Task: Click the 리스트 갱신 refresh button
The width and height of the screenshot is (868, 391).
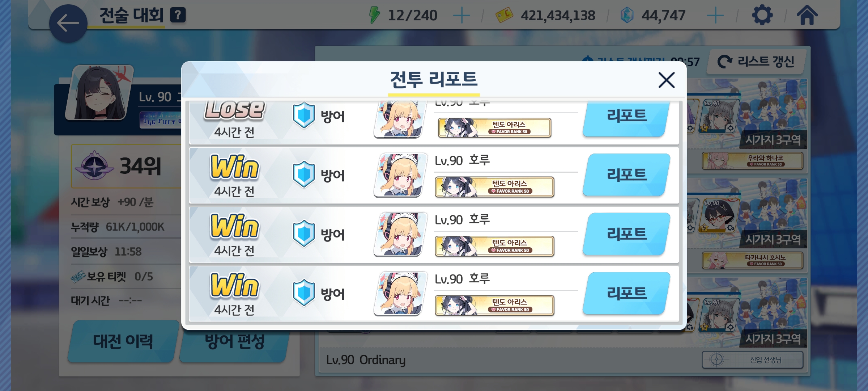Action: coord(756,61)
